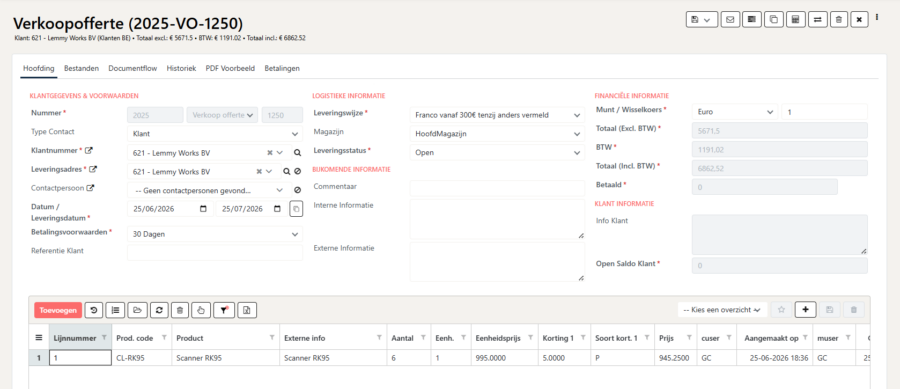Select the Hoofding tab
The height and width of the screenshot is (389, 900).
coord(38,68)
